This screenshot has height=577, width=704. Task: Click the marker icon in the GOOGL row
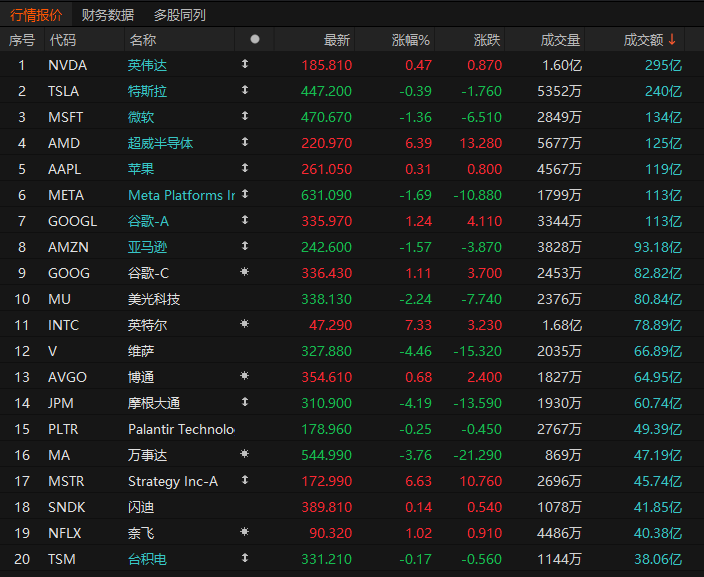[x=245, y=220]
